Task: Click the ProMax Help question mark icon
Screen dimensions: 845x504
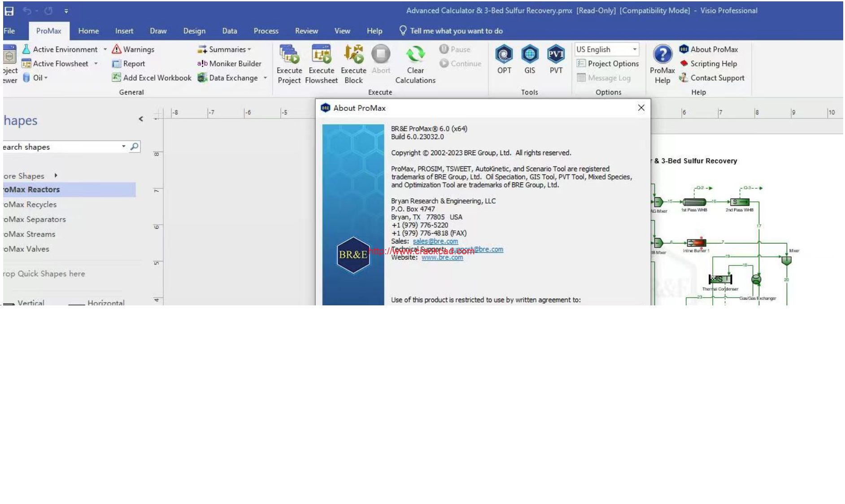Action: pyautogui.click(x=662, y=54)
